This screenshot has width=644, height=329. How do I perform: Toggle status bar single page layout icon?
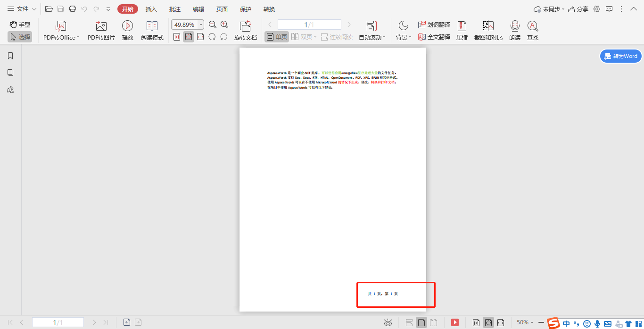(x=421, y=322)
